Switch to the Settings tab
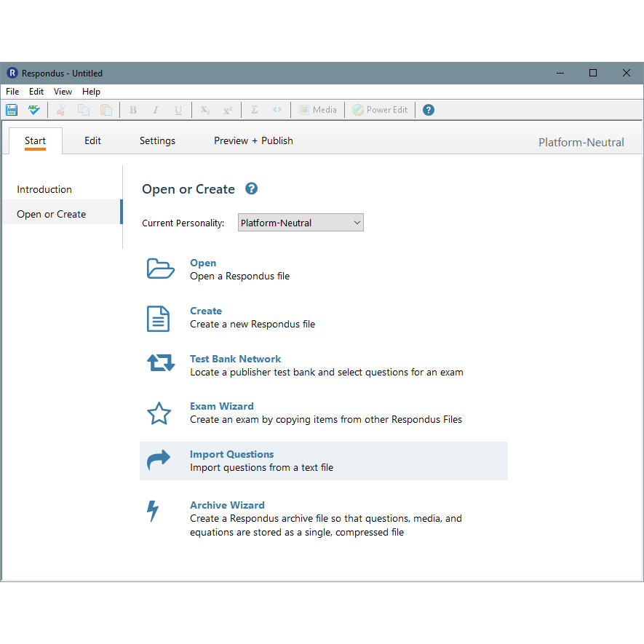 click(157, 141)
